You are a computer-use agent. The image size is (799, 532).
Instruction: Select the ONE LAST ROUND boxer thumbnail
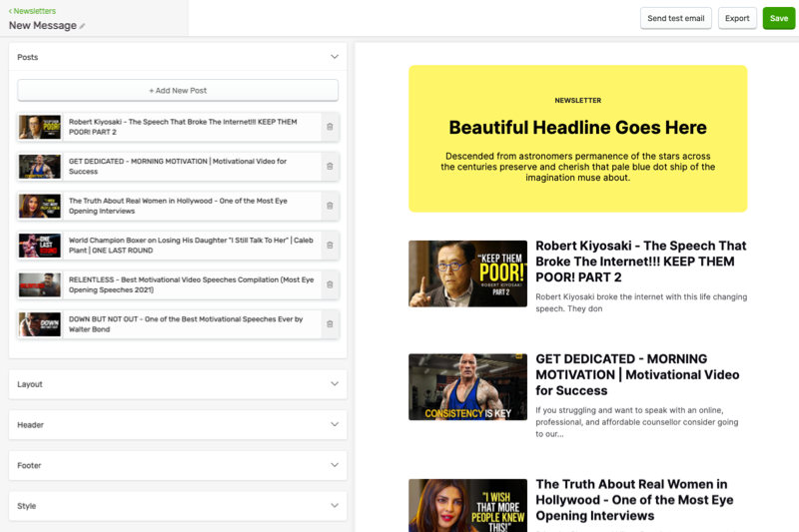click(x=40, y=246)
